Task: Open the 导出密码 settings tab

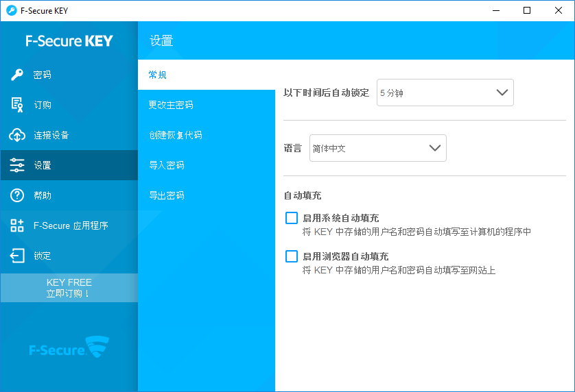Action: click(207, 195)
